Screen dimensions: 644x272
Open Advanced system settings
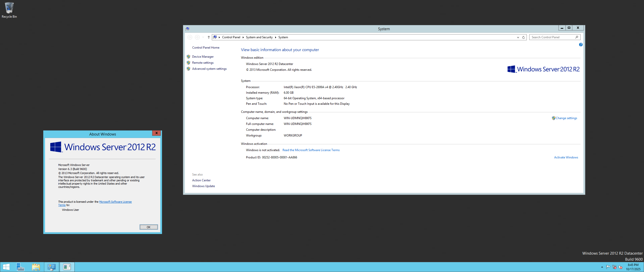pyautogui.click(x=209, y=69)
